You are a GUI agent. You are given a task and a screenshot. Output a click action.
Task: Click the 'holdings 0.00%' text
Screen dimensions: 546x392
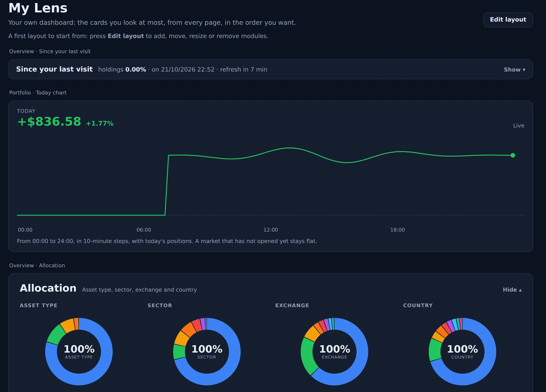pyautogui.click(x=122, y=69)
